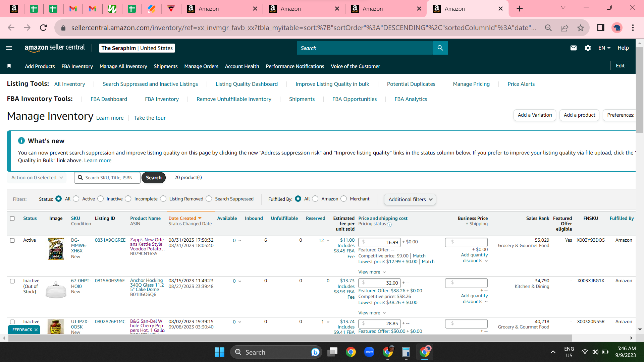Click the browser reload icon
Image resolution: width=644 pixels, height=362 pixels.
click(x=43, y=28)
